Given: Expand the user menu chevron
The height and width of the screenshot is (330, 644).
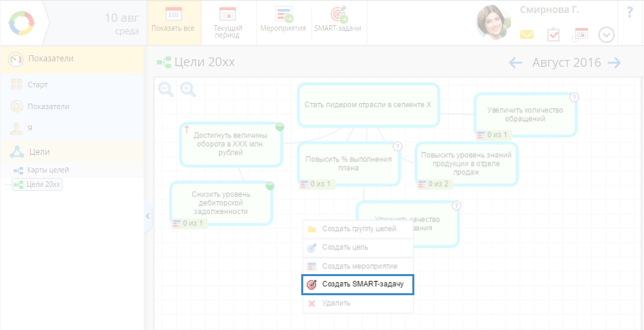Looking at the screenshot, I should [607, 35].
